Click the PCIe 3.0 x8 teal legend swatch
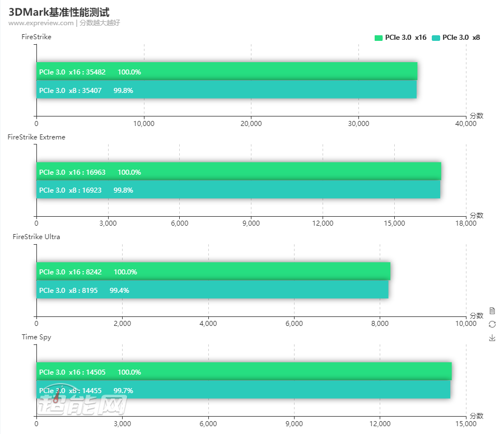Image resolution: width=504 pixels, height=434 pixels. (x=436, y=38)
